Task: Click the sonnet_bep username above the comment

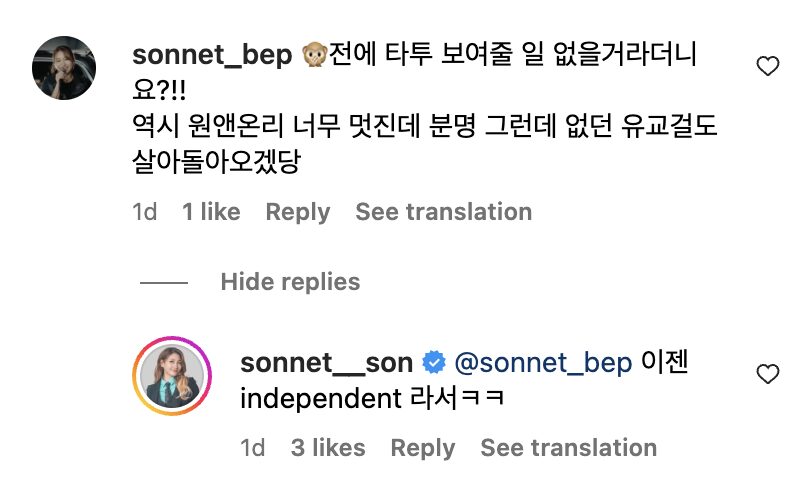Action: [210, 58]
